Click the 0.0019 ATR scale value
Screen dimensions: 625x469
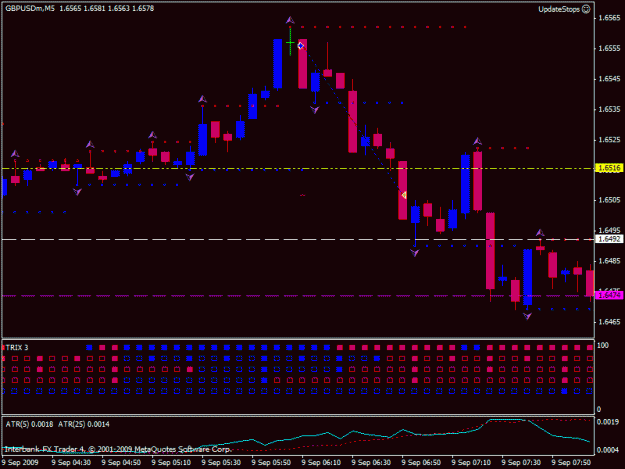coord(608,422)
